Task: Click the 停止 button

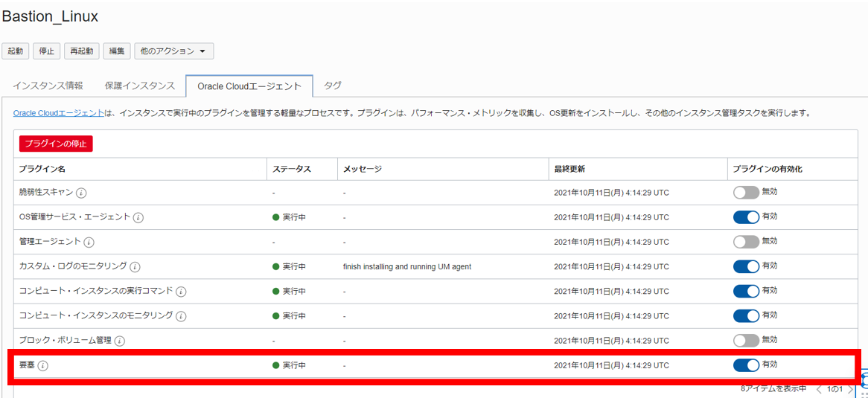Action: click(x=46, y=51)
